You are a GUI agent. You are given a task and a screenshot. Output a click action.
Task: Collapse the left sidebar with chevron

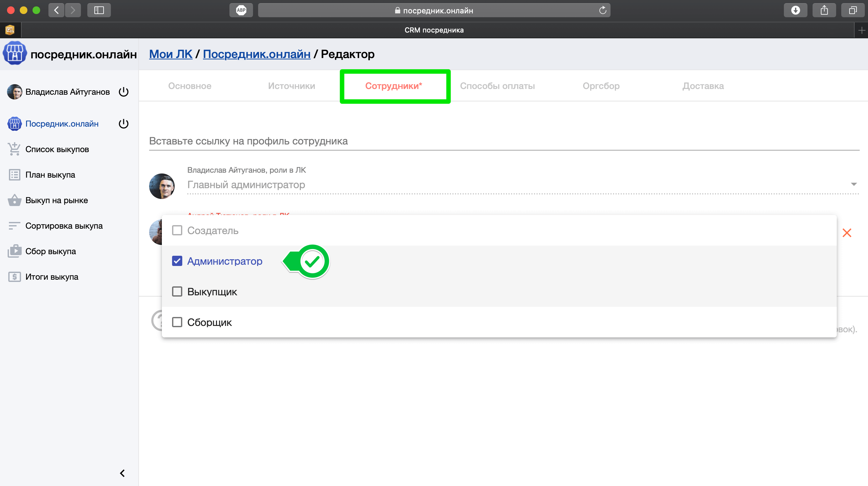click(122, 473)
